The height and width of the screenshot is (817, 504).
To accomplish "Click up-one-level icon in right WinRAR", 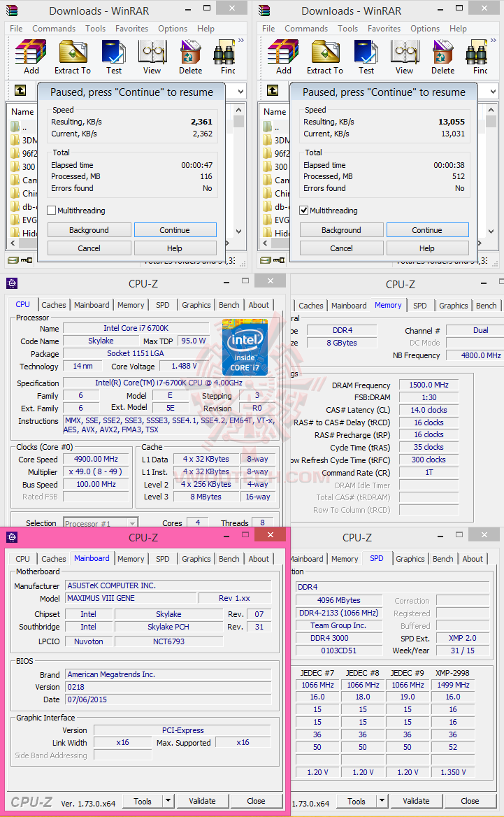I will click(273, 90).
